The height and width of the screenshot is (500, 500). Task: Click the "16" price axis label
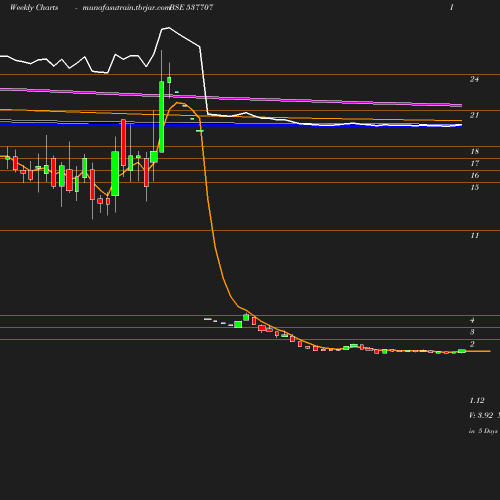point(475,175)
